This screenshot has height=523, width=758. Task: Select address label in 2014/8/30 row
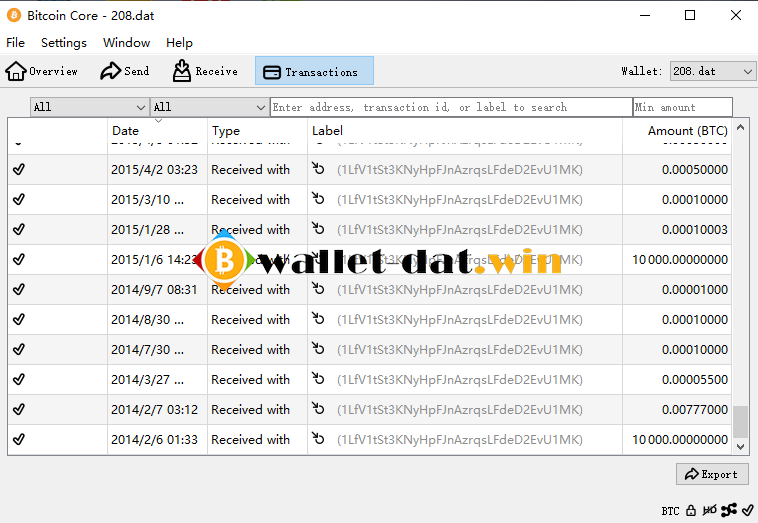coord(460,320)
